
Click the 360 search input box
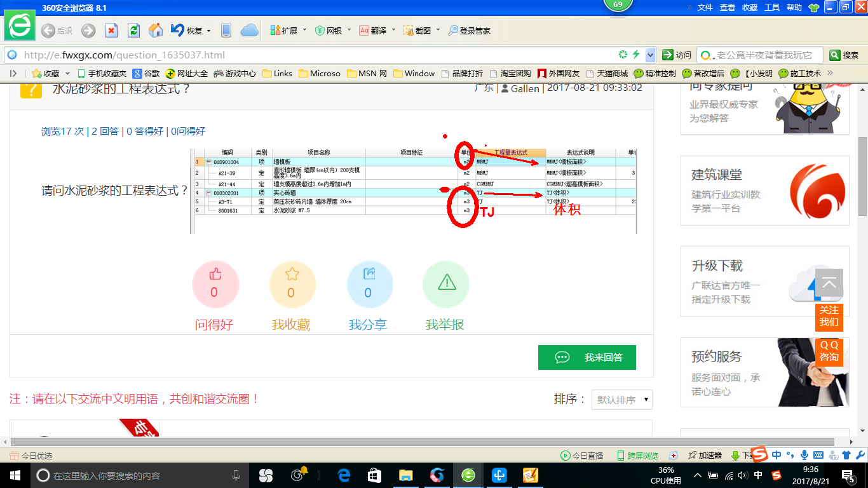pos(759,55)
